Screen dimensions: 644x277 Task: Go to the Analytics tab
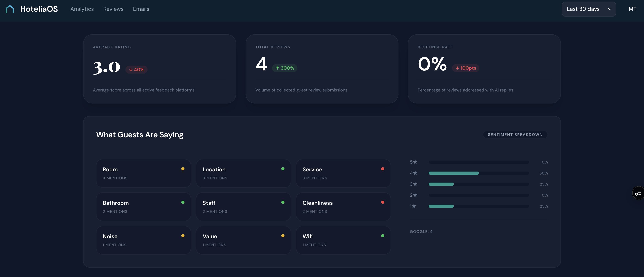click(x=82, y=9)
